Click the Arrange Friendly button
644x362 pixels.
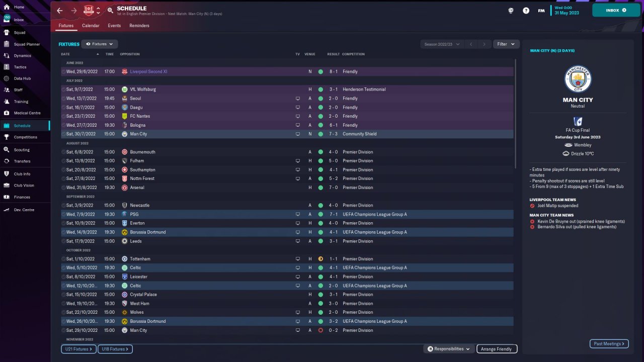point(497,349)
